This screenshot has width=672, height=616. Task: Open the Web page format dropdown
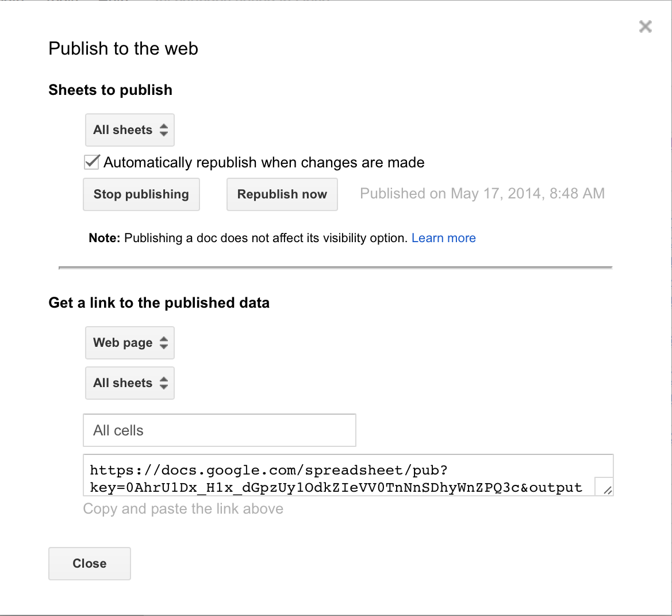click(123, 343)
